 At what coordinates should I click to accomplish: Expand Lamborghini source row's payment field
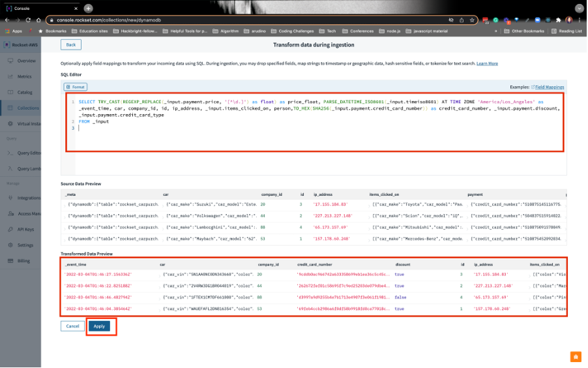(467, 228)
